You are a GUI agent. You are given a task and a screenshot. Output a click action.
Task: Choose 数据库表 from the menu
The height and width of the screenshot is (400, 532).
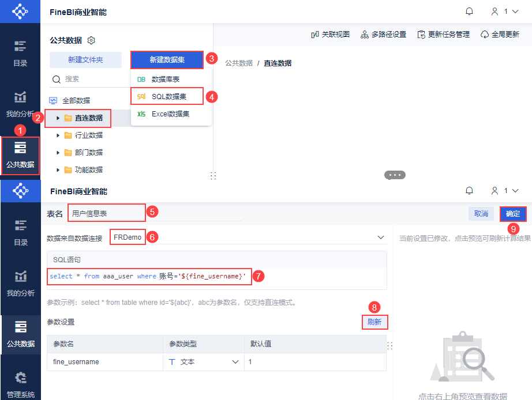171,80
